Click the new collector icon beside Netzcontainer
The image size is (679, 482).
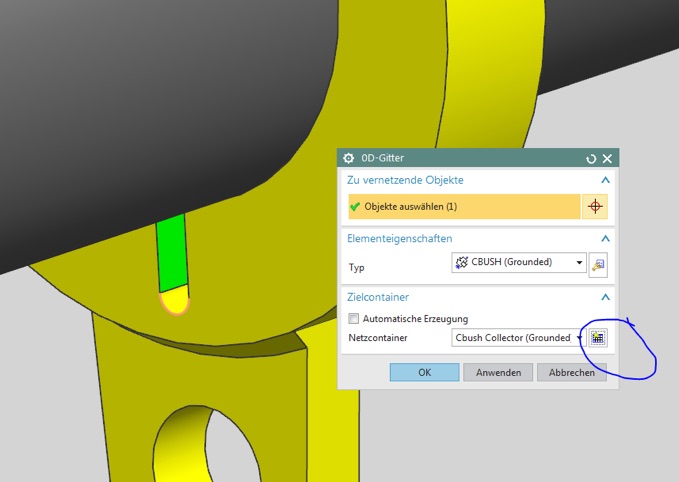coord(598,338)
